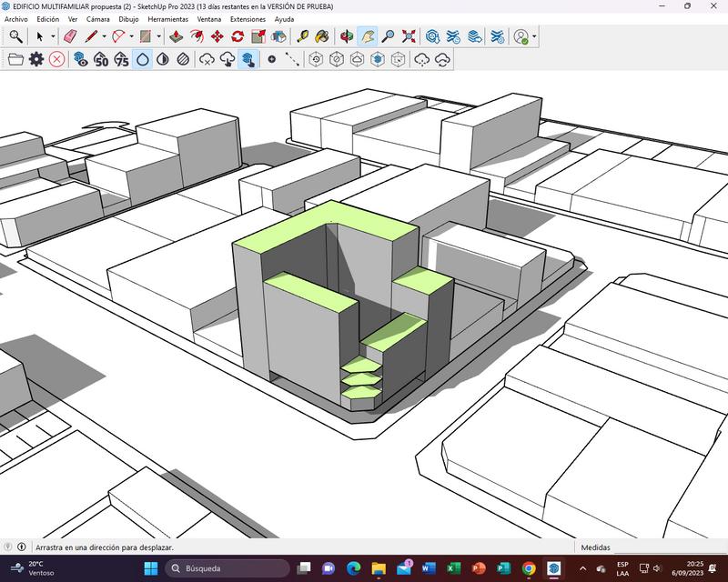Image resolution: width=728 pixels, height=582 pixels.
Task: Toggle the highlighted layers hand-pointer icon
Action: 248,59
